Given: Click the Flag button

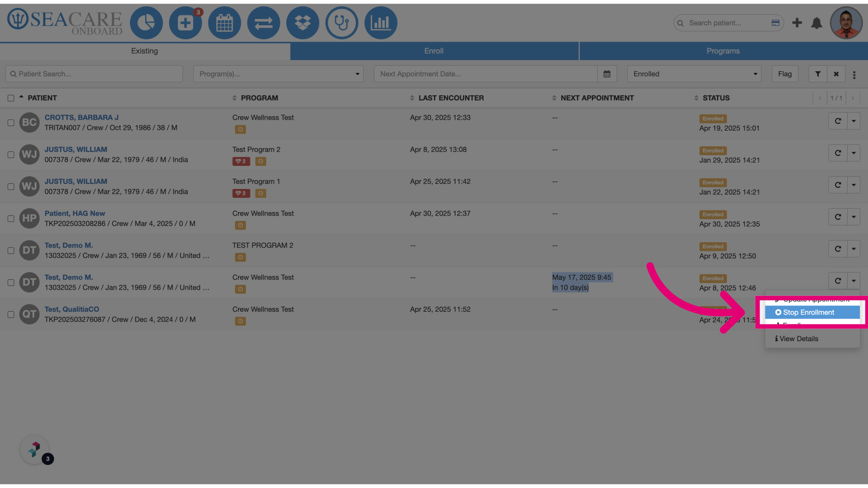Looking at the screenshot, I should [785, 74].
